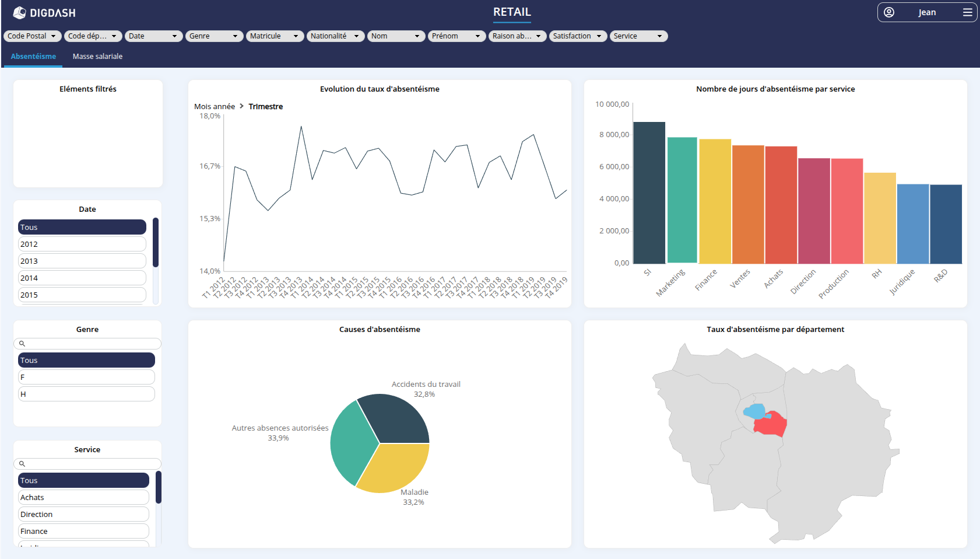Open the hamburger menu icon

[967, 12]
